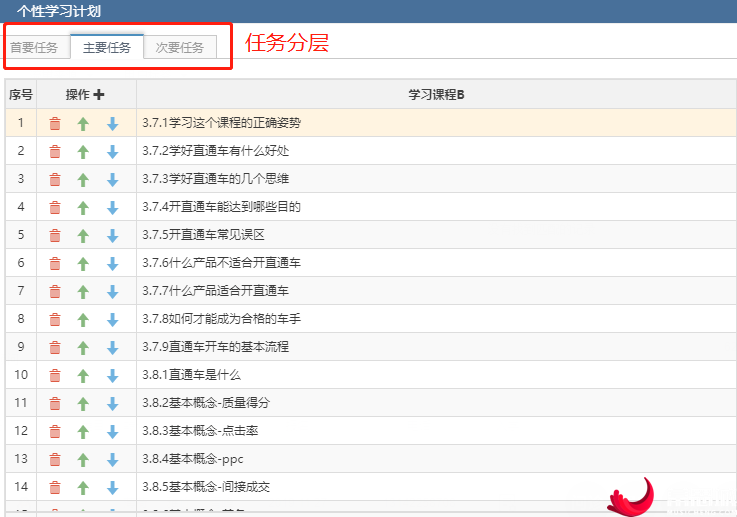Move row 8 down
Screen dimensions: 737x517
point(112,320)
